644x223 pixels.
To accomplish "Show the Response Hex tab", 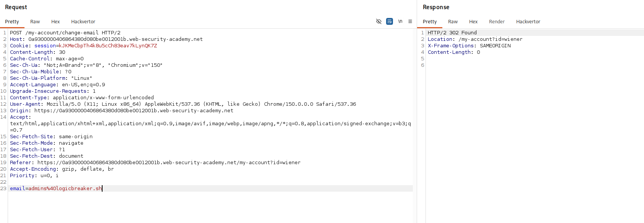I will (473, 22).
